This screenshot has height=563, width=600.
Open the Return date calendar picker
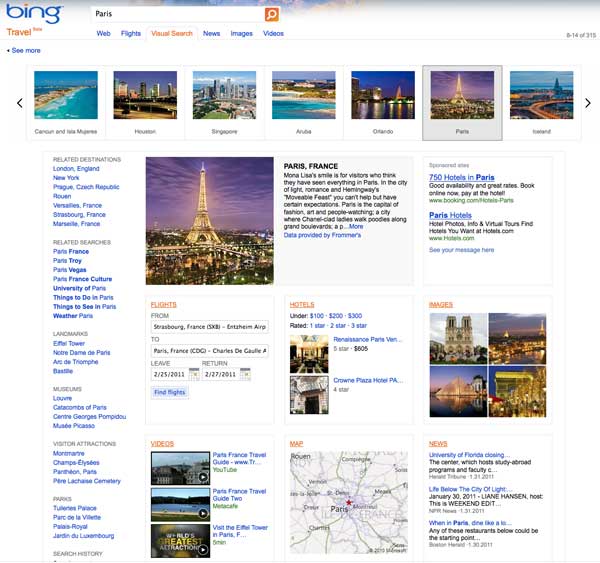(x=244, y=374)
